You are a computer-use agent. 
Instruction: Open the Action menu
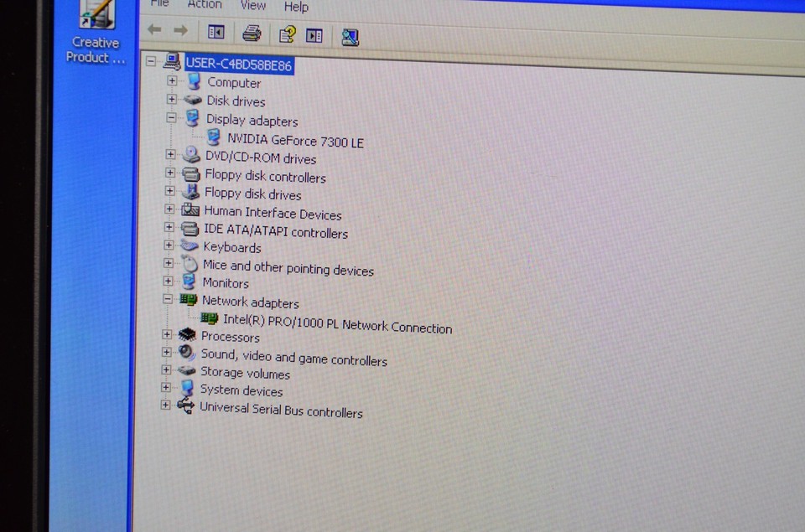click(x=204, y=5)
